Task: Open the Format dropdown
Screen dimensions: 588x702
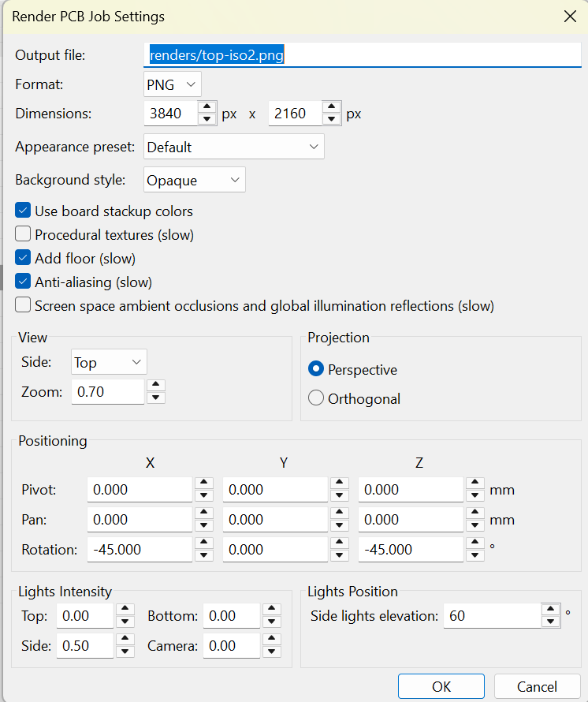Action: tap(172, 84)
